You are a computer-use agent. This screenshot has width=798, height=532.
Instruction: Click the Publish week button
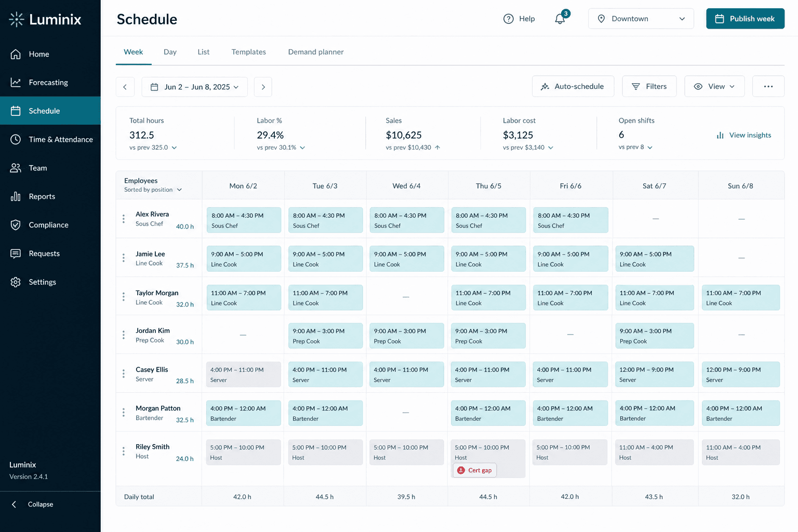pos(745,19)
